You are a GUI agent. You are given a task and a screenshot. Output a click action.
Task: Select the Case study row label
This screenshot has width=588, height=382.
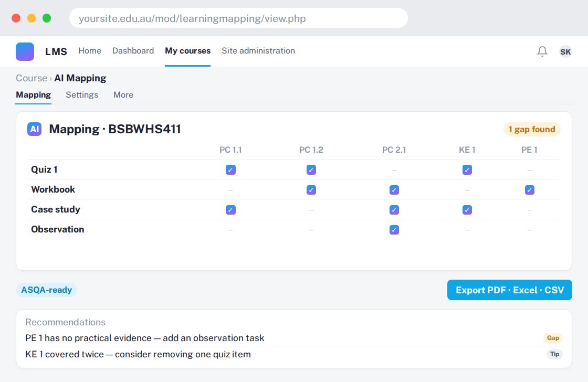point(56,209)
